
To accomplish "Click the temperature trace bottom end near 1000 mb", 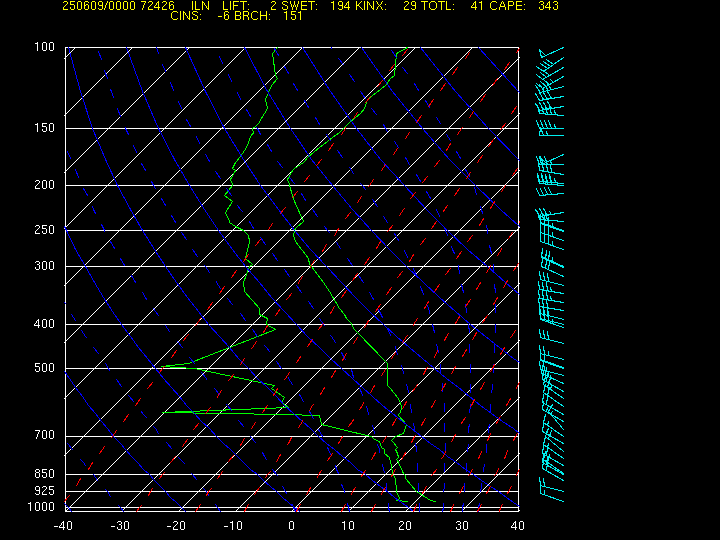I will (x=435, y=501).
